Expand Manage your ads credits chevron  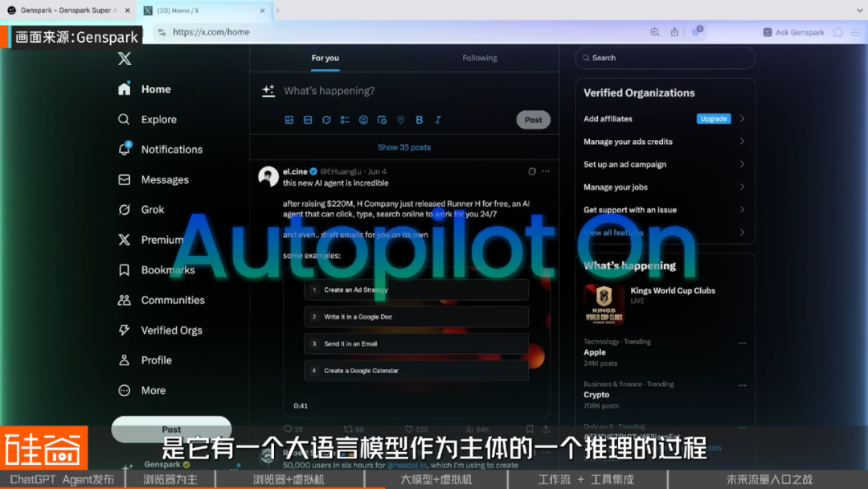[x=743, y=142]
